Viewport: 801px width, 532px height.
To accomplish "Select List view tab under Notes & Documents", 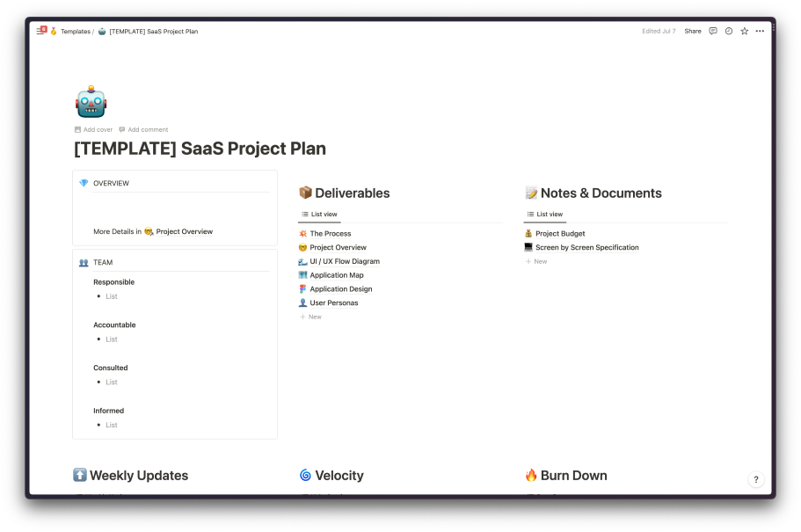I will pyautogui.click(x=545, y=215).
